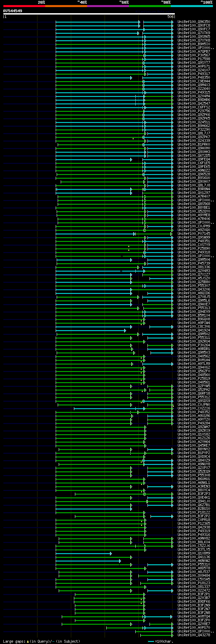
Task: Pick entry UniRef100_Q94EV9
Action: coord(194,312)
